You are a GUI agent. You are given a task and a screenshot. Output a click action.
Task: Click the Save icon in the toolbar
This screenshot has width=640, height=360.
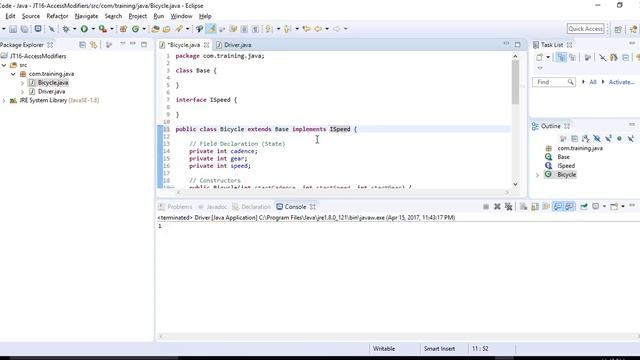(13, 29)
